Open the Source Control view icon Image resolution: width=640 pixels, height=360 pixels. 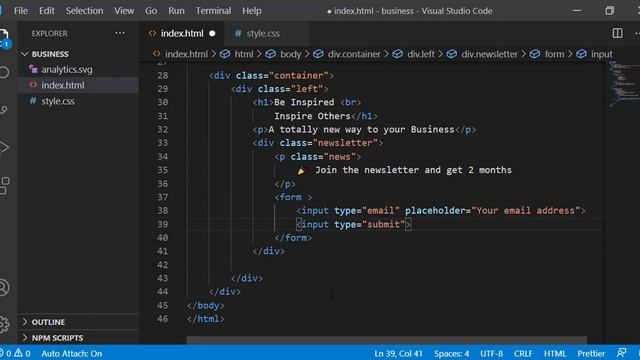[x=4, y=110]
